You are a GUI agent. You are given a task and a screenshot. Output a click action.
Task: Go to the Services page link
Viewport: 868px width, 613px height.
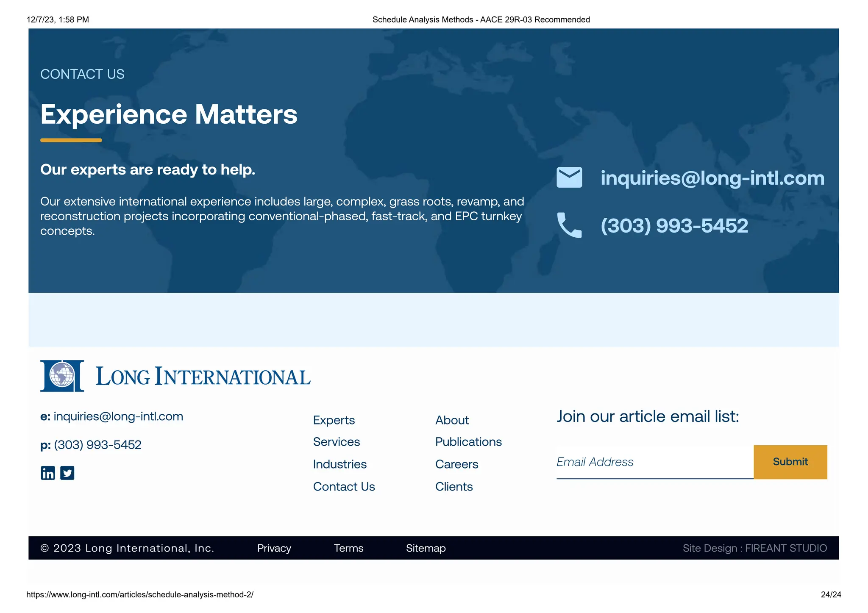coord(336,442)
